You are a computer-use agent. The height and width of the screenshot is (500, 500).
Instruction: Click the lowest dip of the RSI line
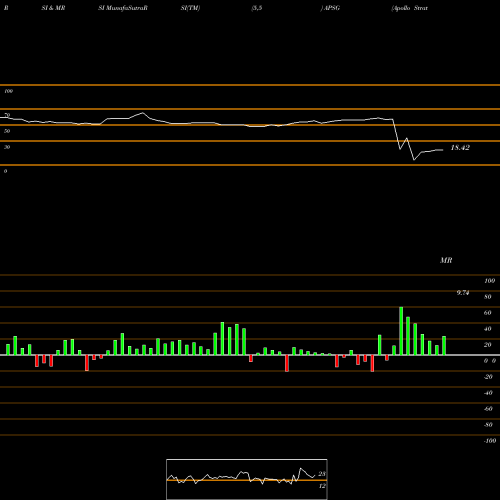pos(414,160)
